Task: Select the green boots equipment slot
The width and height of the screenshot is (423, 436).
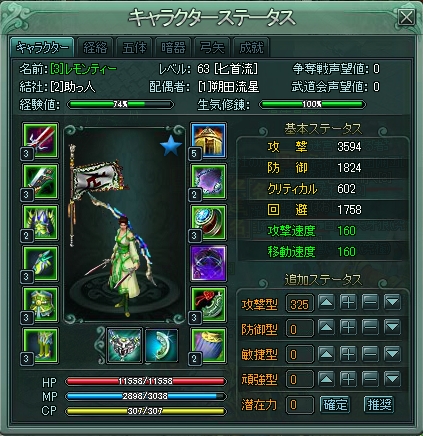Action: [40, 346]
